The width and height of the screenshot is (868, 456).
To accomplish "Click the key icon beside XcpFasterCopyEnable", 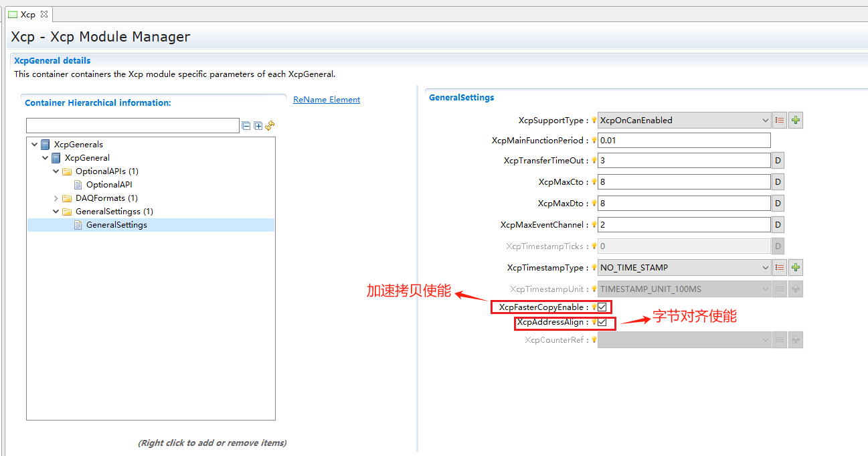I will click(x=594, y=307).
